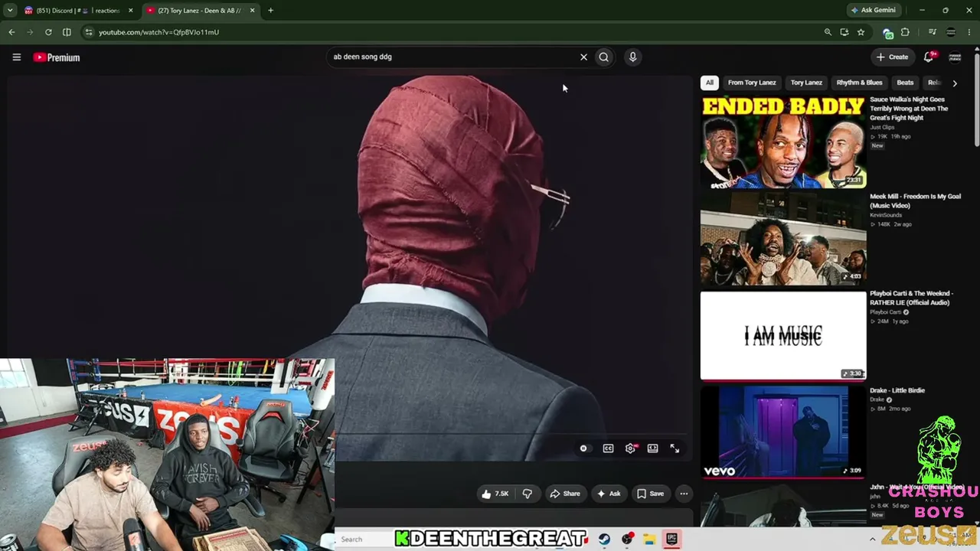Close the Tory Lanez YouTube tab
This screenshot has height=551, width=980.
[x=253, y=11]
